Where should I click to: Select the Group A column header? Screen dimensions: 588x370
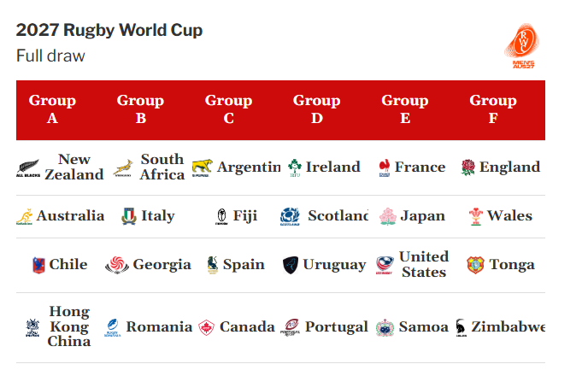(52, 109)
